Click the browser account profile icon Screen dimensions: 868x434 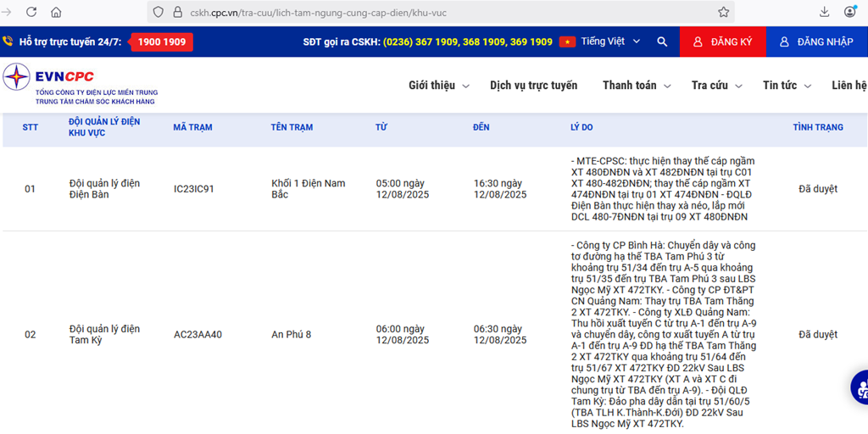[x=850, y=12]
